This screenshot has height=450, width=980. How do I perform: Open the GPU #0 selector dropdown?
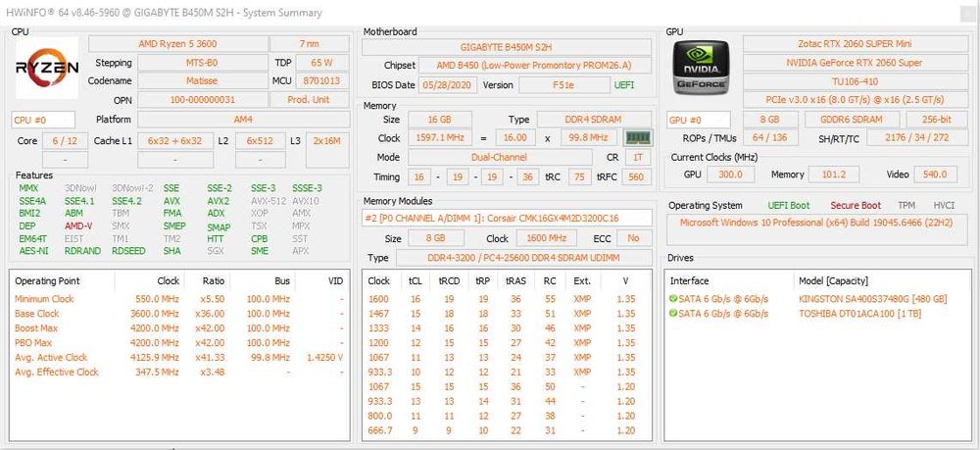(x=698, y=120)
